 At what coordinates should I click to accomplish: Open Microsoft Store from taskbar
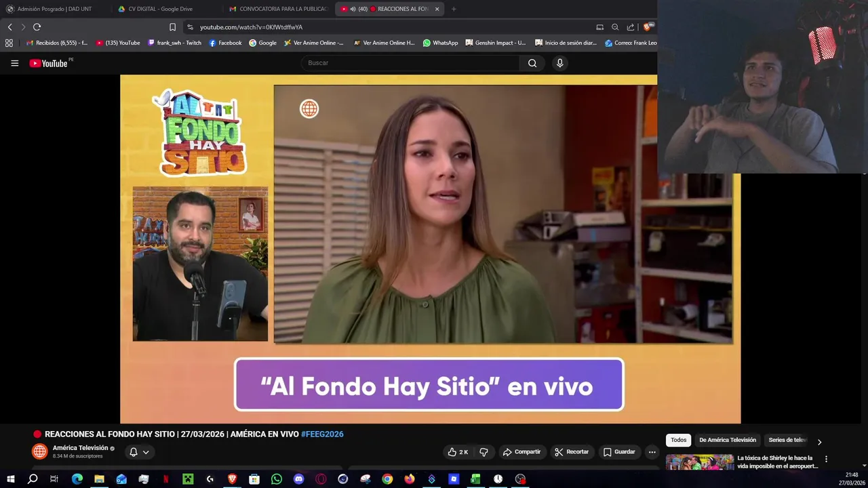click(x=254, y=479)
